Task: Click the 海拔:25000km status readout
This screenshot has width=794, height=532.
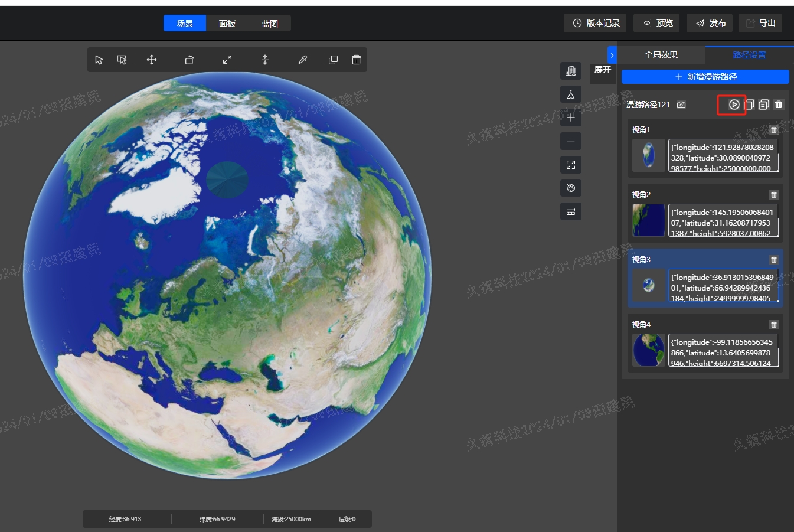Action: point(291,519)
